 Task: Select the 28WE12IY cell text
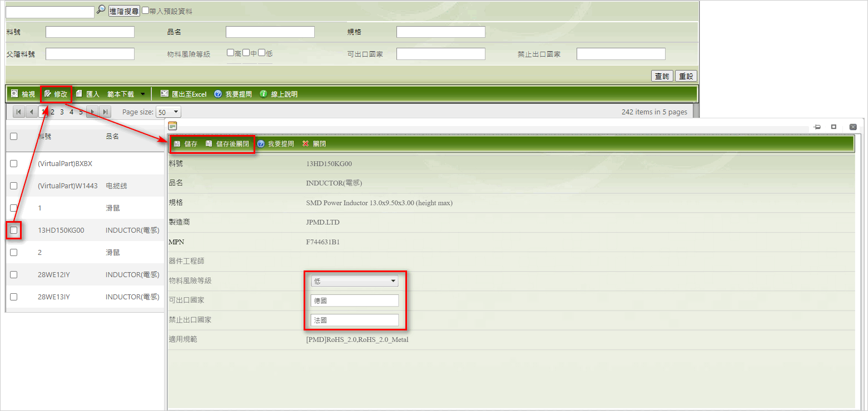[54, 274]
